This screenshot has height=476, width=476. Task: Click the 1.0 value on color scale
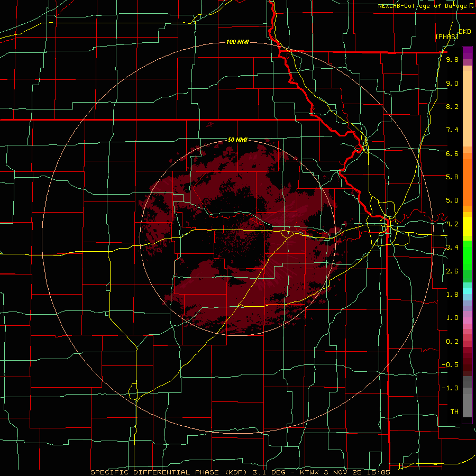pyautogui.click(x=452, y=318)
